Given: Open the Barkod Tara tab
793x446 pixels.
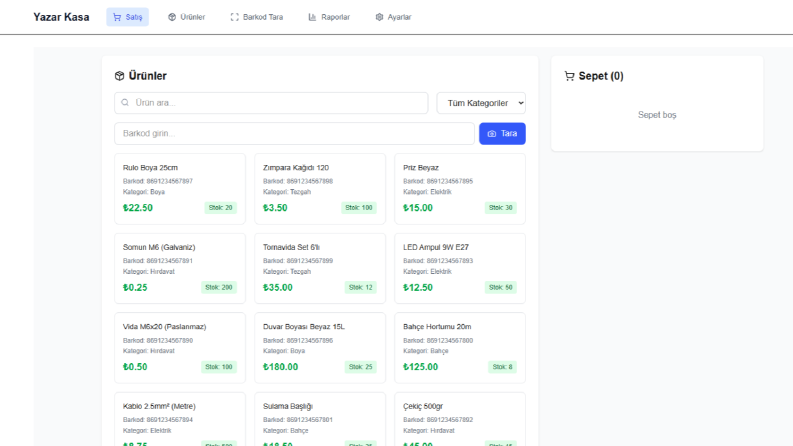Looking at the screenshot, I should [257, 17].
